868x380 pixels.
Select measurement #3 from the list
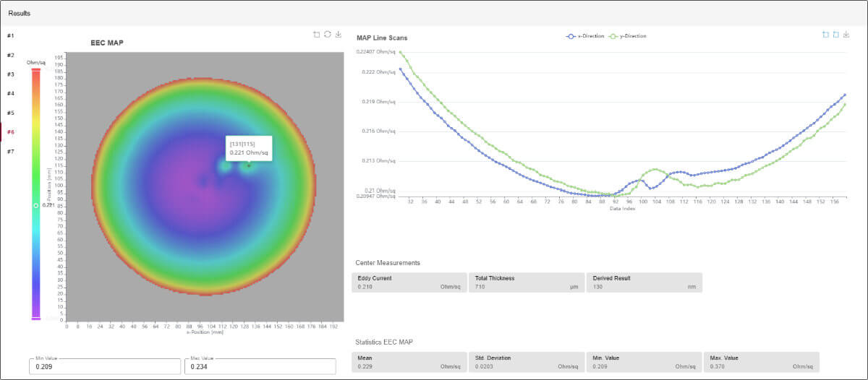click(10, 74)
